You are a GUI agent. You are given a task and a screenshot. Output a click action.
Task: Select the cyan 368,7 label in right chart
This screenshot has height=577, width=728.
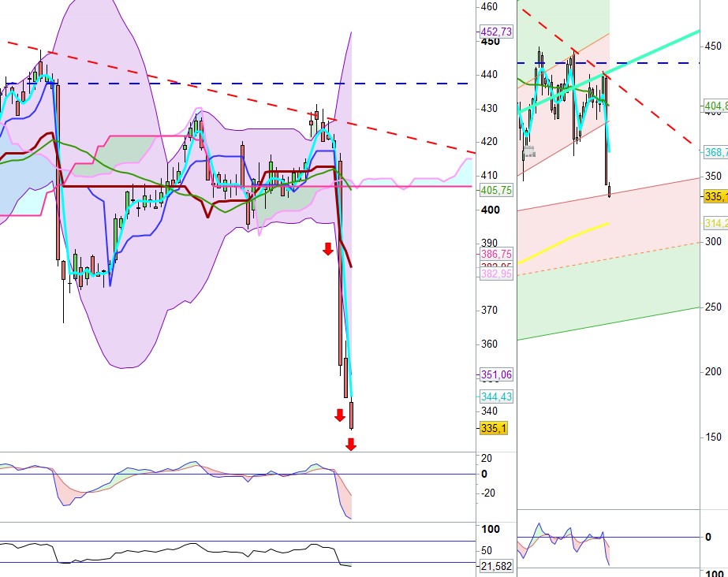(715, 152)
